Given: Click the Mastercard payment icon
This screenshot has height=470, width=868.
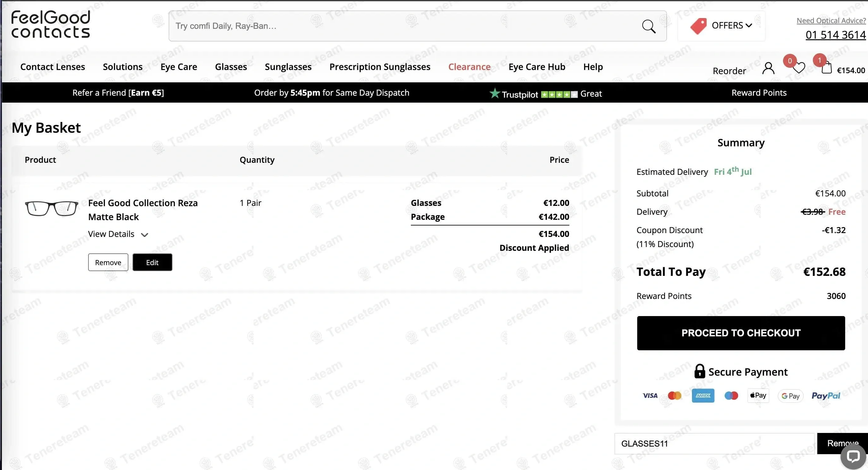Looking at the screenshot, I should [x=675, y=396].
